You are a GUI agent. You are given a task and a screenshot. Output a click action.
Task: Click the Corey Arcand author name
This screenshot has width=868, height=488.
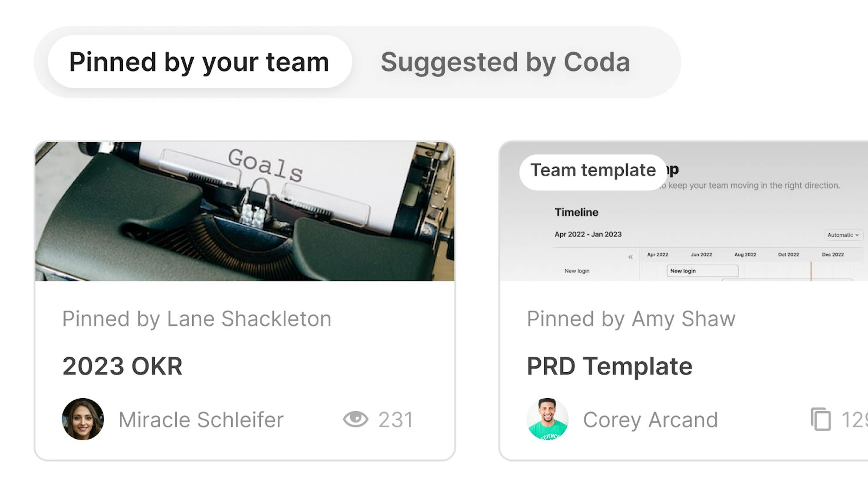(x=650, y=420)
